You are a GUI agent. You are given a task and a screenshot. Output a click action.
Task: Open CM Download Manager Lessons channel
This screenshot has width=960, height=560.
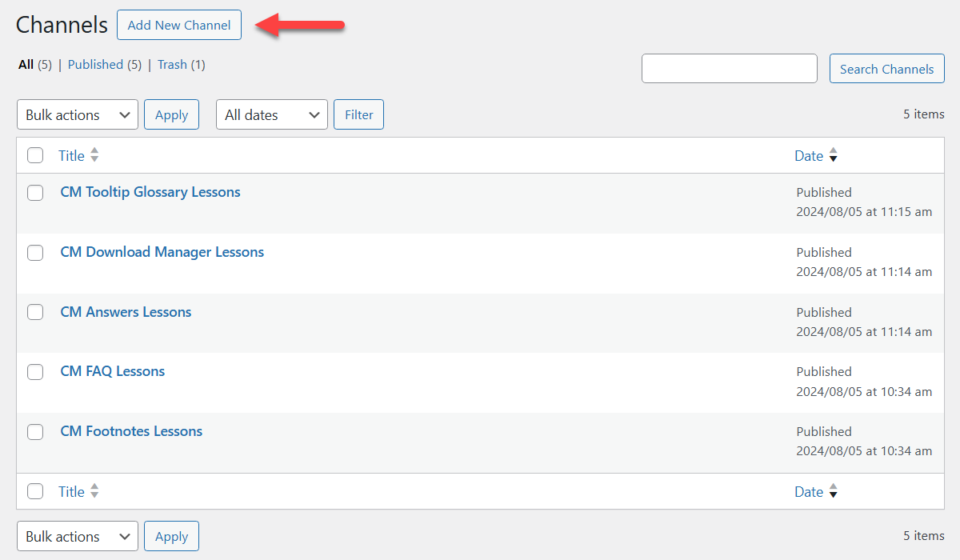[x=162, y=252]
